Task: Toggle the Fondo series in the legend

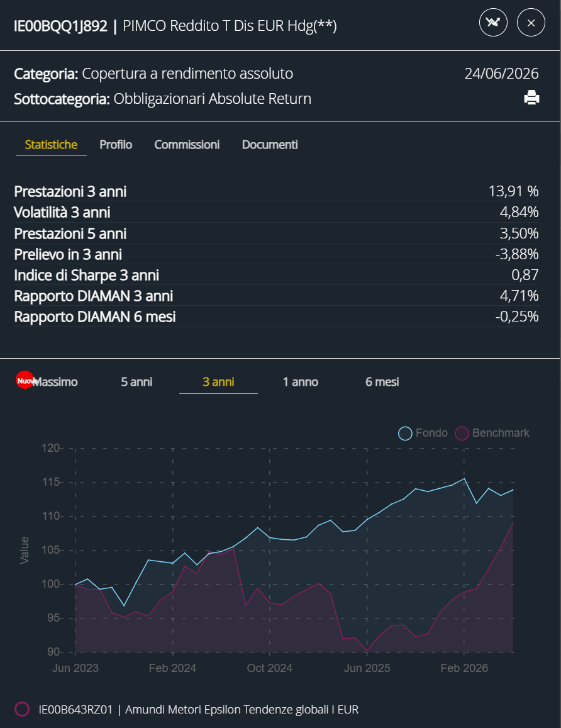Action: (x=423, y=433)
